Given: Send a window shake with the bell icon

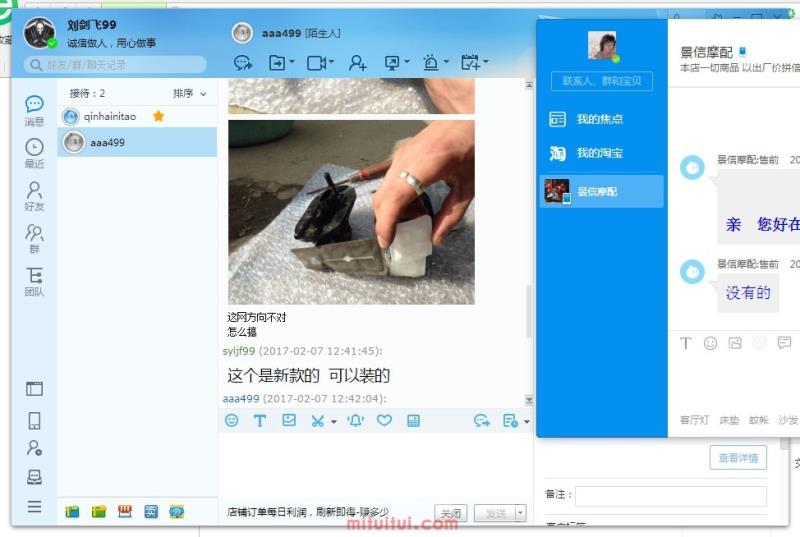Looking at the screenshot, I should (x=356, y=420).
